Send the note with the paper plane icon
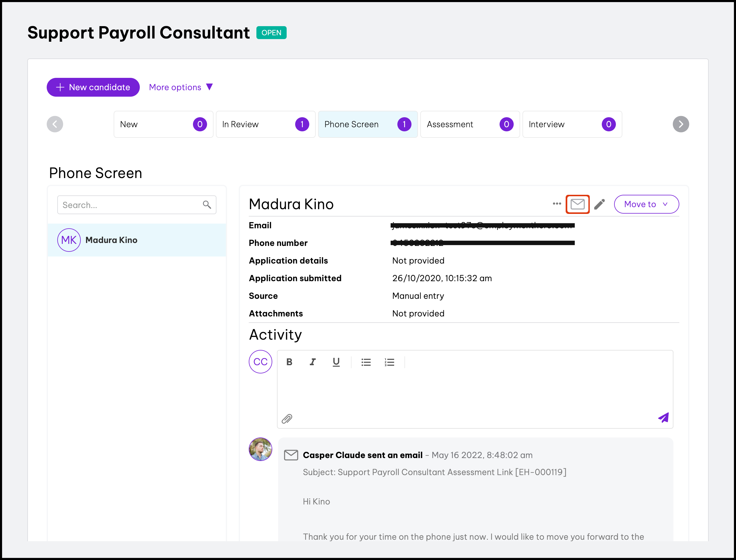736x560 pixels. click(x=663, y=418)
